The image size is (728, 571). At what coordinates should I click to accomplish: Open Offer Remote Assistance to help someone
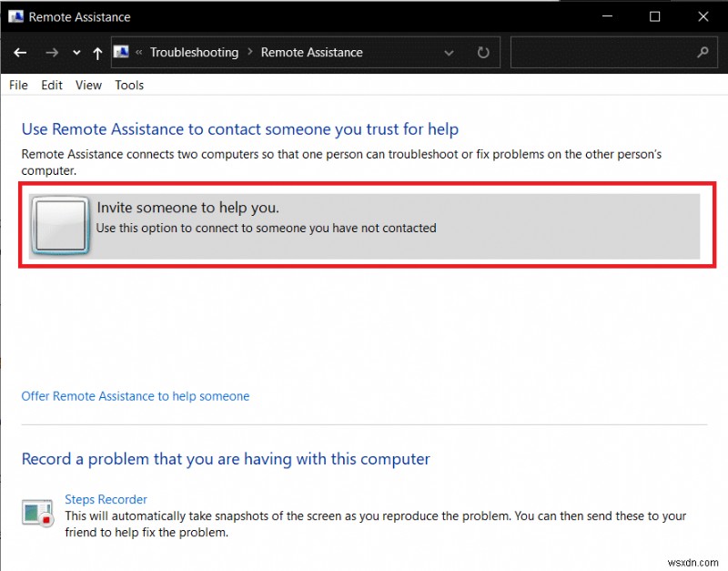(135, 396)
